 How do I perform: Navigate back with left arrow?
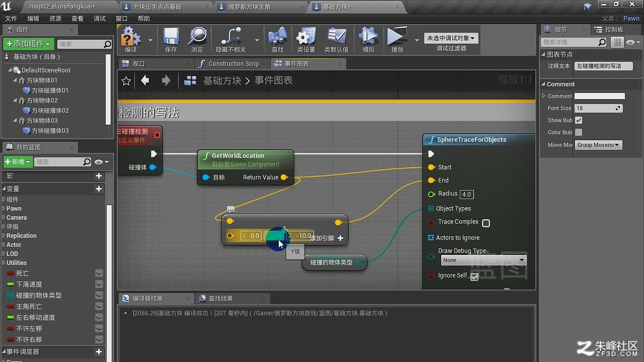click(x=145, y=80)
